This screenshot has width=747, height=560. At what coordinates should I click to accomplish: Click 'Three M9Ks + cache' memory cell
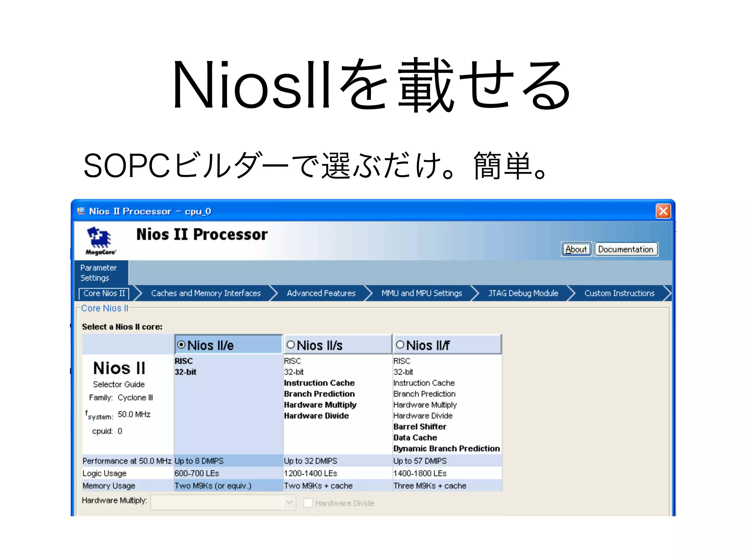coord(447,486)
